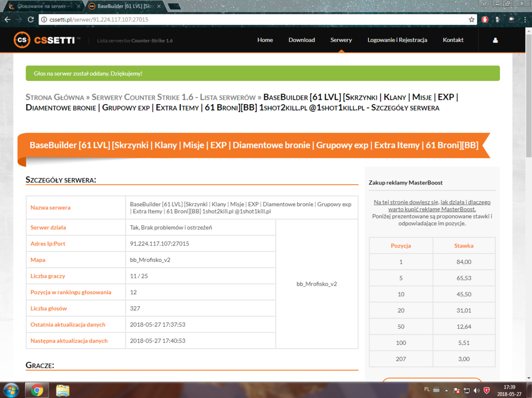Reload the page with the refresh icon
The height and width of the screenshot is (398, 532).
click(x=30, y=20)
